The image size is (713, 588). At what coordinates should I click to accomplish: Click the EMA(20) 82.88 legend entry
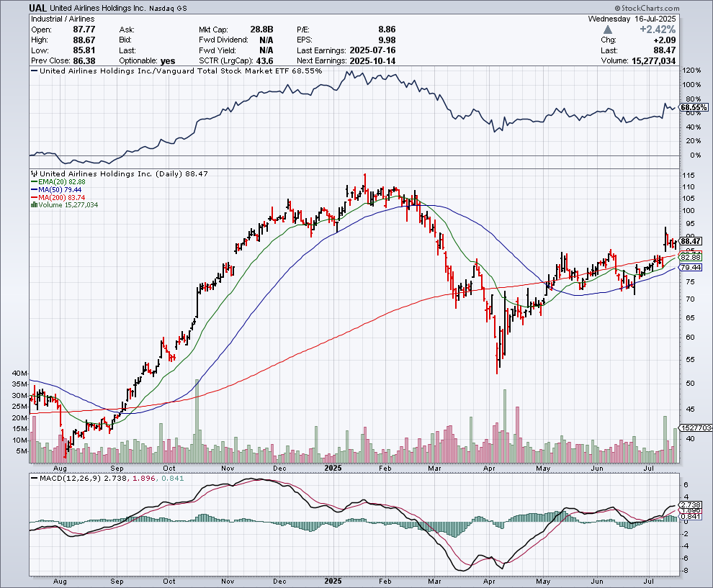(x=58, y=182)
